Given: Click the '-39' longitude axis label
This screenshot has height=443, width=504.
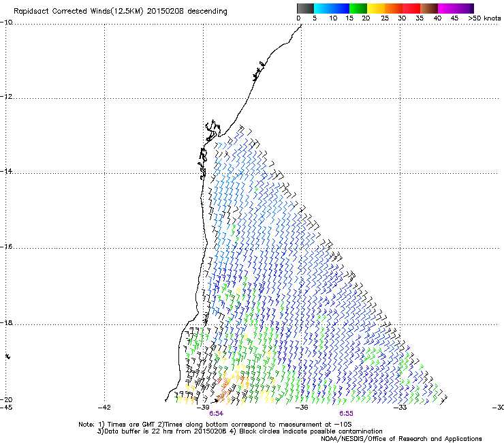Looking at the screenshot, I should pyautogui.click(x=203, y=408).
